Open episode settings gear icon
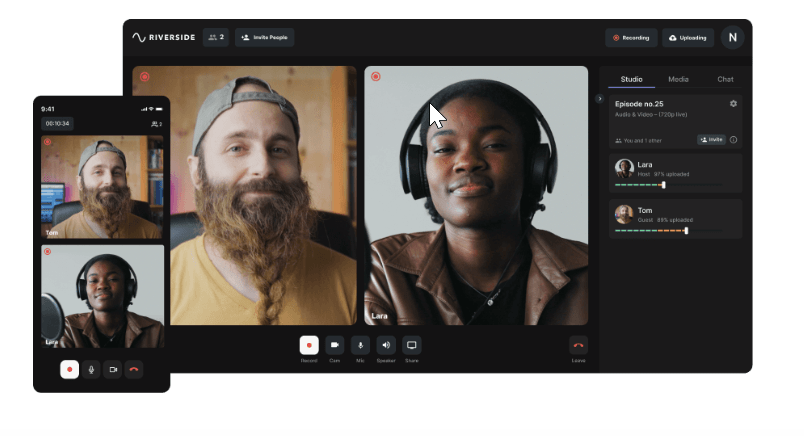This screenshot has width=804, height=436. click(x=733, y=104)
